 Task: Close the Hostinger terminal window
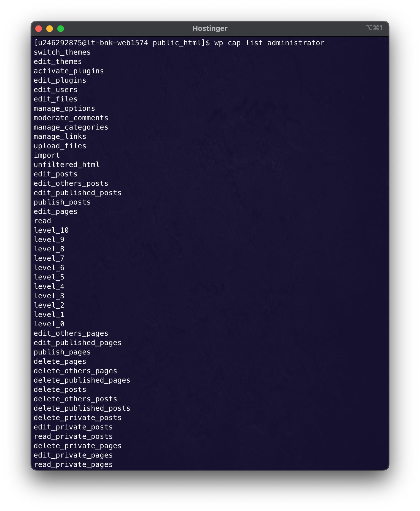pyautogui.click(x=39, y=29)
